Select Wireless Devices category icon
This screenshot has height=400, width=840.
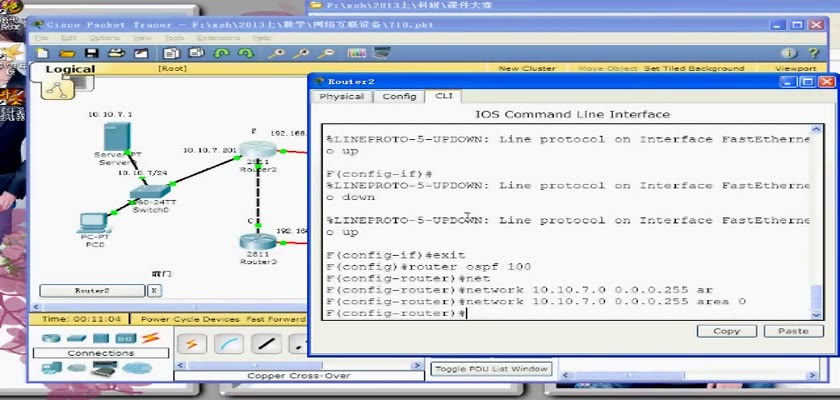pyautogui.click(x=125, y=338)
